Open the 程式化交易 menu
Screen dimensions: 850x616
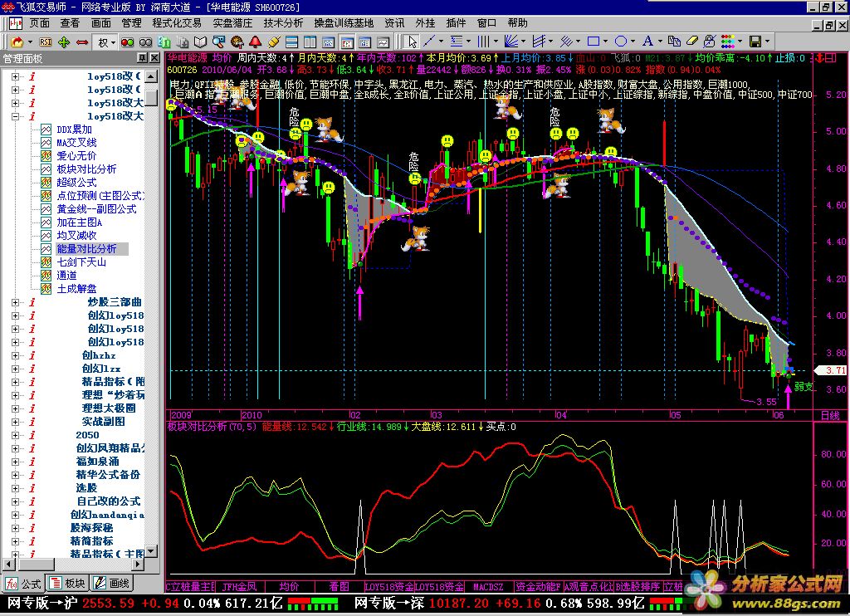(x=177, y=23)
